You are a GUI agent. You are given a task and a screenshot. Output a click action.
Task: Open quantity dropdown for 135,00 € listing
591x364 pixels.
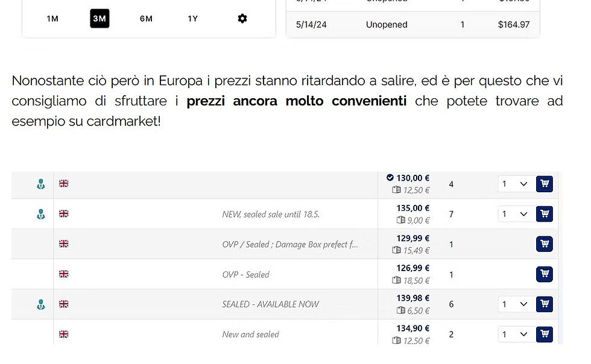[514, 214]
